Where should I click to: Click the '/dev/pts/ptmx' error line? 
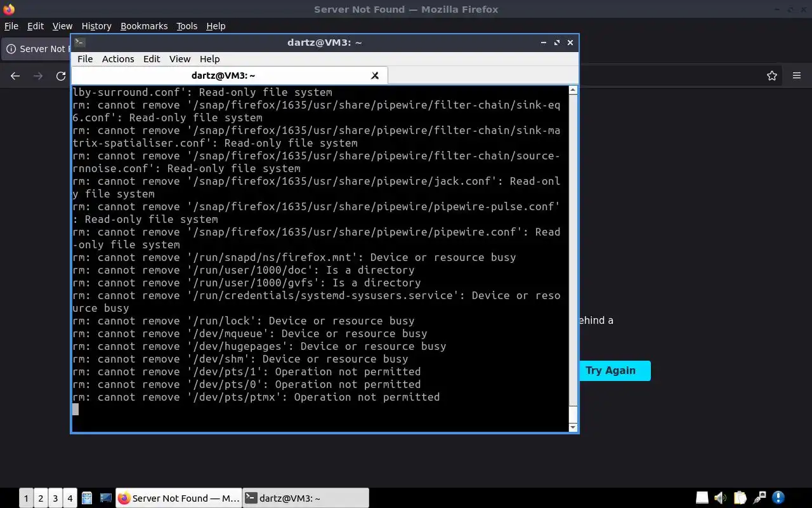coord(256,397)
